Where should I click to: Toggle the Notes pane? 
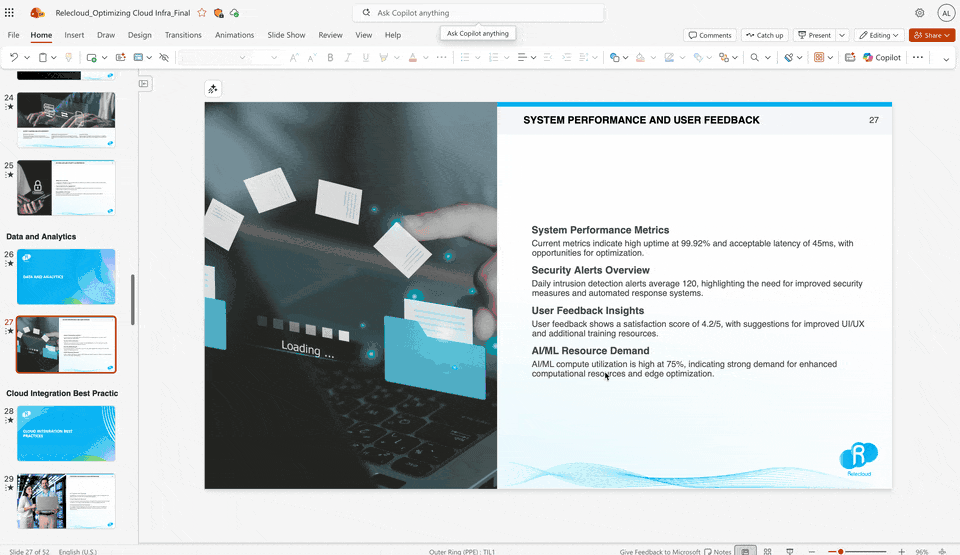click(718, 551)
